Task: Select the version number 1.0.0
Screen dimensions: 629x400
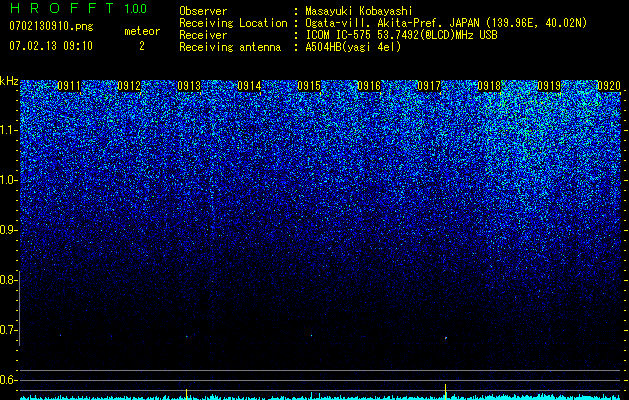Action: 135,9
